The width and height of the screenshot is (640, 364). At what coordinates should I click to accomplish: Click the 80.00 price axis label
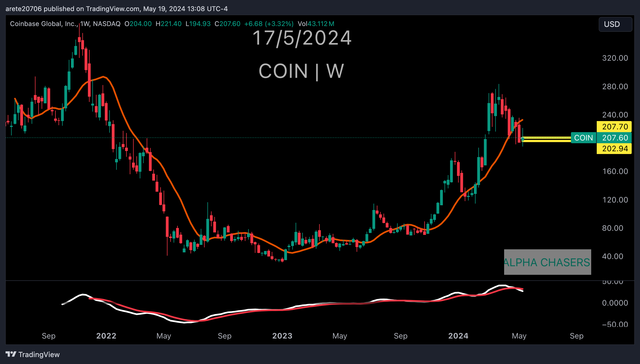613,228
